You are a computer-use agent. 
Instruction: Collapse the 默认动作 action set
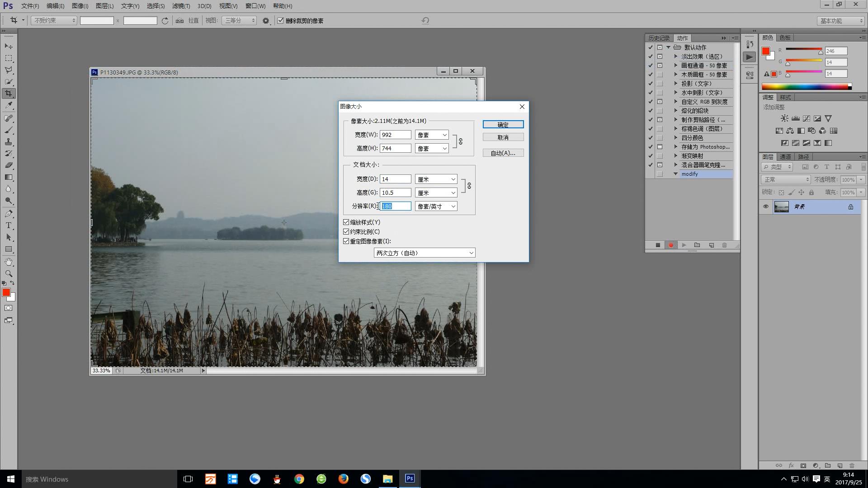668,47
